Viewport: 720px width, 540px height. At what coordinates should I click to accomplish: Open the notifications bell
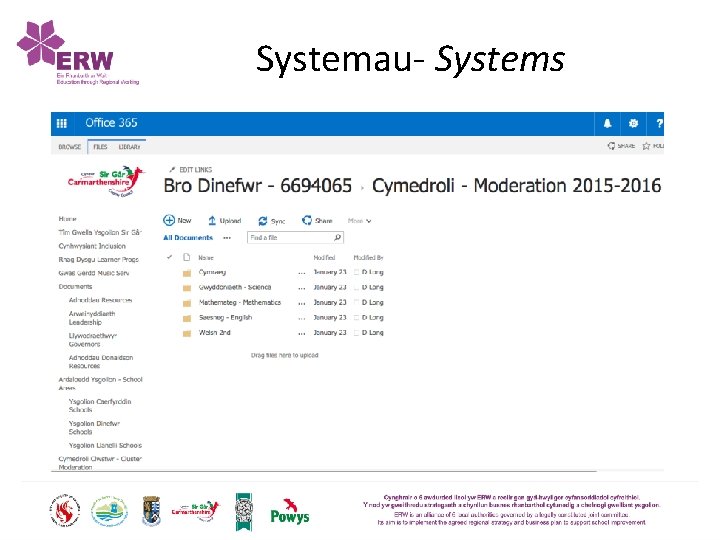607,123
